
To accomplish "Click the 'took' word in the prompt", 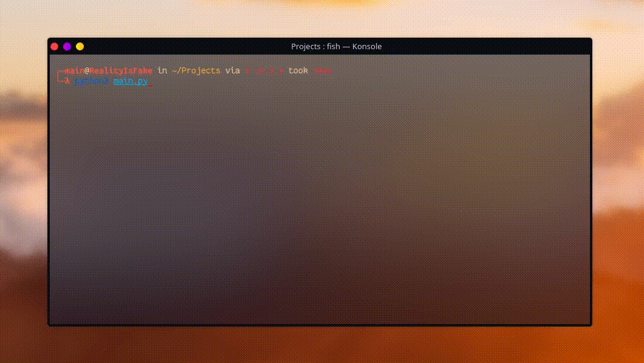I will click(x=298, y=70).
